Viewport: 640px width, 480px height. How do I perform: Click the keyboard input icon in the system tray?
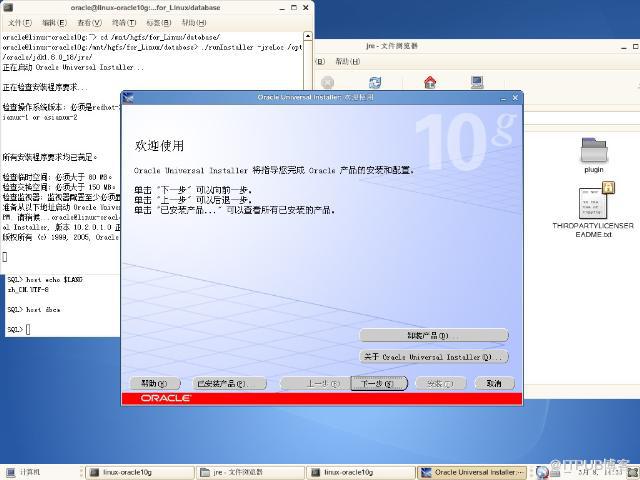click(x=555, y=473)
